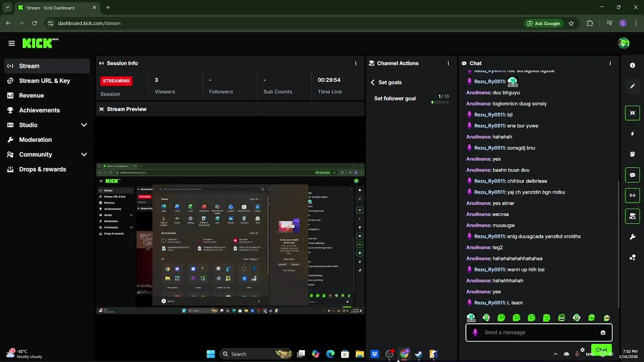Open File Explorer from the taskbar
Viewport: 644px width, 362px height.
coord(360,354)
